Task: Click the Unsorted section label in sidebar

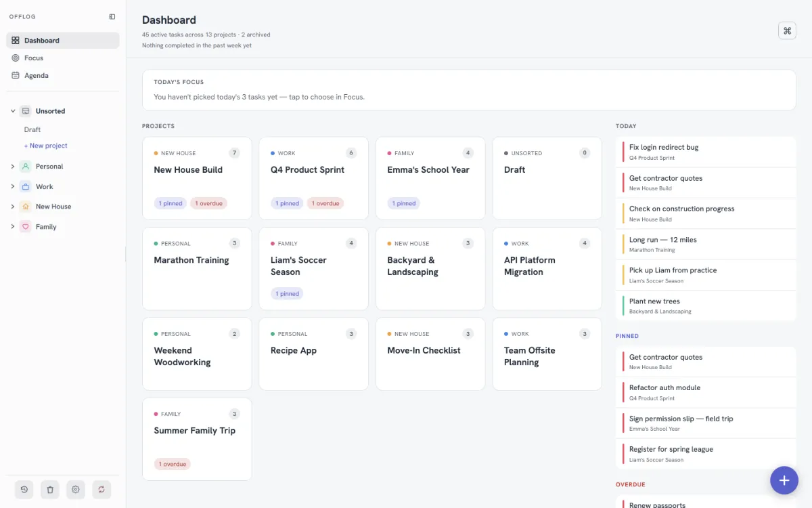Action: click(51, 111)
